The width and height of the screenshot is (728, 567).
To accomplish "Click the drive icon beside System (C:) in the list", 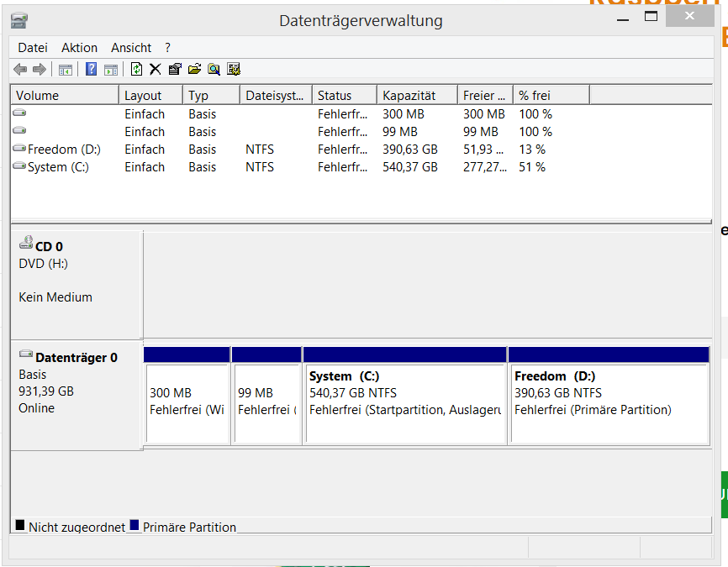I will coord(19,165).
